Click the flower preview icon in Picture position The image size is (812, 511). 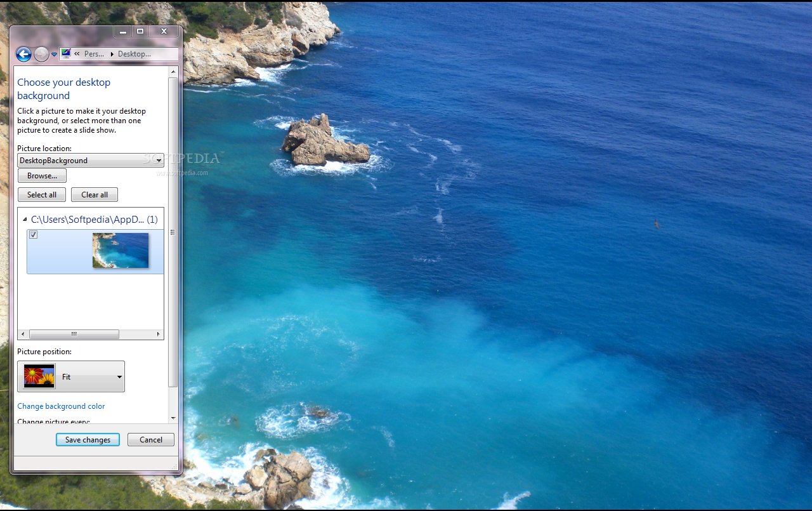(39, 376)
